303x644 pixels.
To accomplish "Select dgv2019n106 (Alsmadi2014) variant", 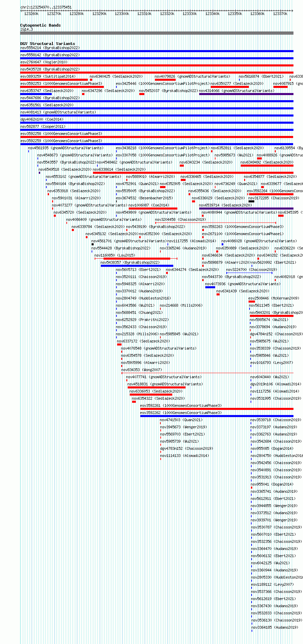I will click(276, 384).
